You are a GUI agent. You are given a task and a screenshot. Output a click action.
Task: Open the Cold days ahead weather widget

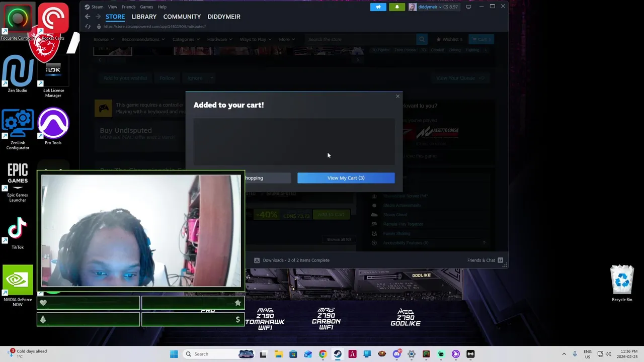click(x=28, y=354)
